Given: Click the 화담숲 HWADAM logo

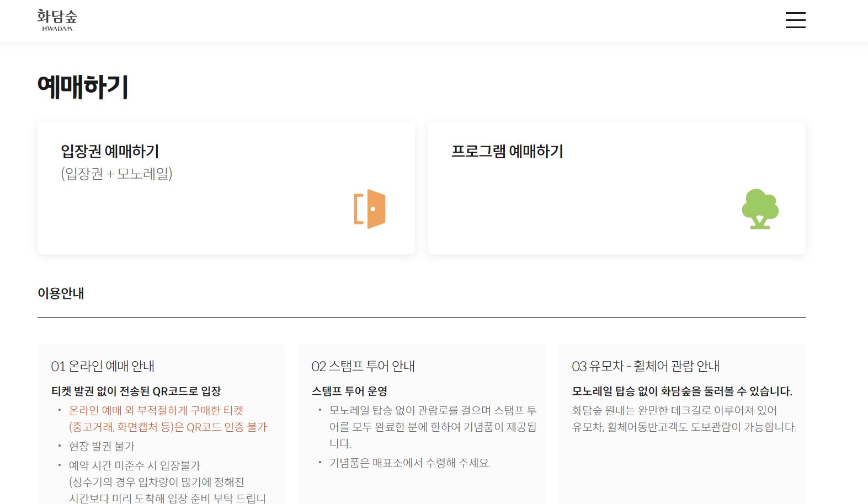Looking at the screenshot, I should 57,20.
